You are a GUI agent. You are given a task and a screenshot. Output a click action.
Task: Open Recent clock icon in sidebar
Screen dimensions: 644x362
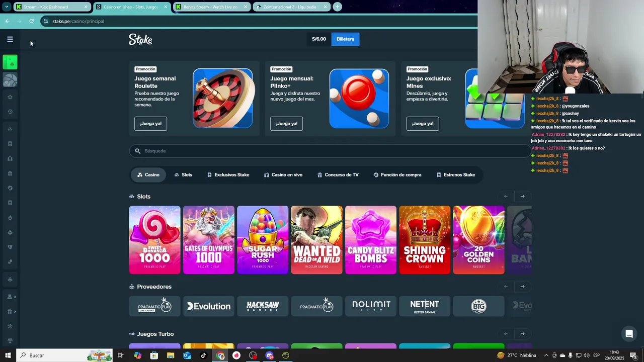[x=10, y=112]
